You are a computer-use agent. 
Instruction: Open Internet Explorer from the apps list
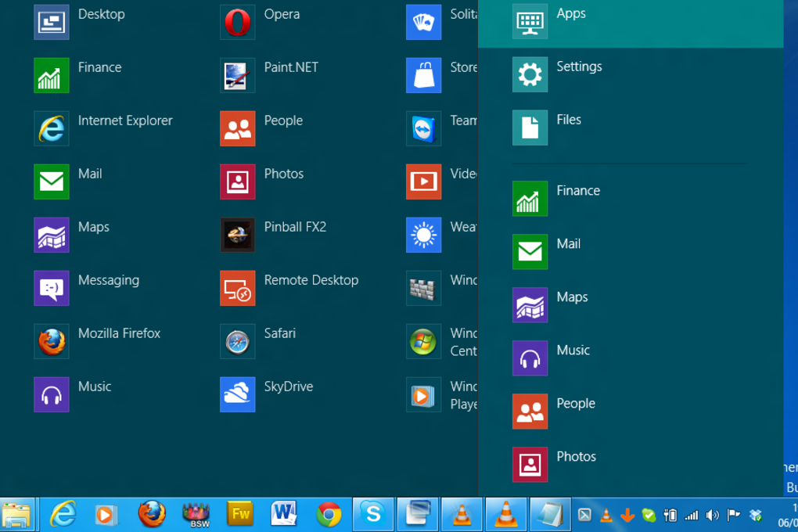(52, 128)
